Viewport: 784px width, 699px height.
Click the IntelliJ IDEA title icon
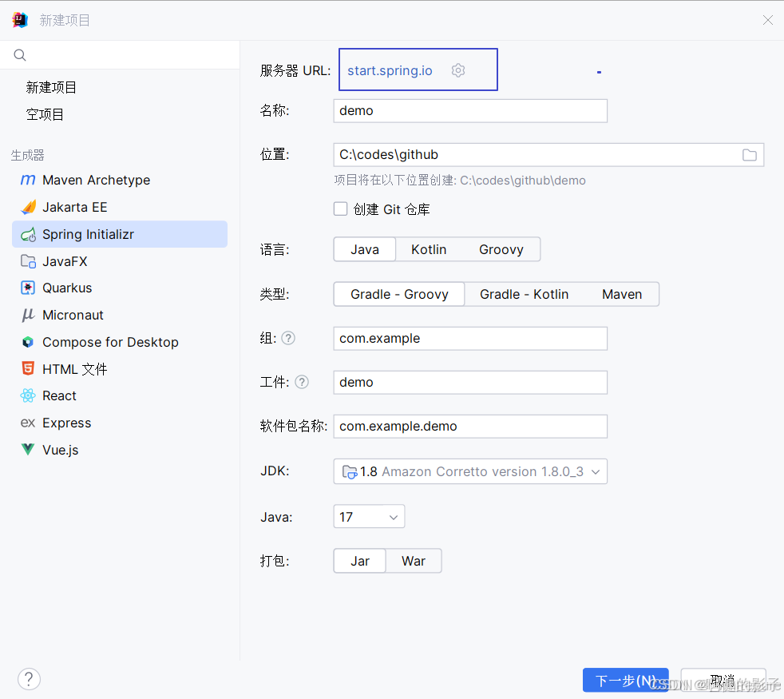pos(20,20)
